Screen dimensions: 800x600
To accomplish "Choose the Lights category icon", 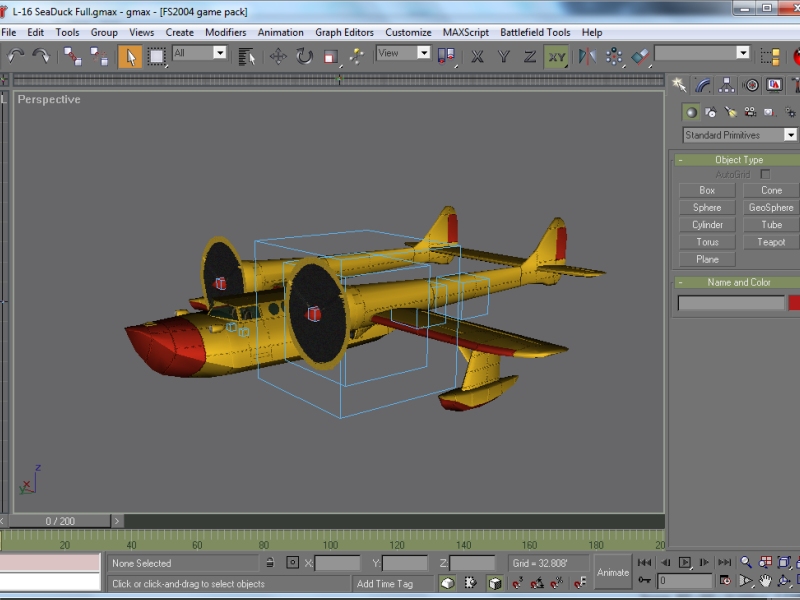I will click(730, 112).
